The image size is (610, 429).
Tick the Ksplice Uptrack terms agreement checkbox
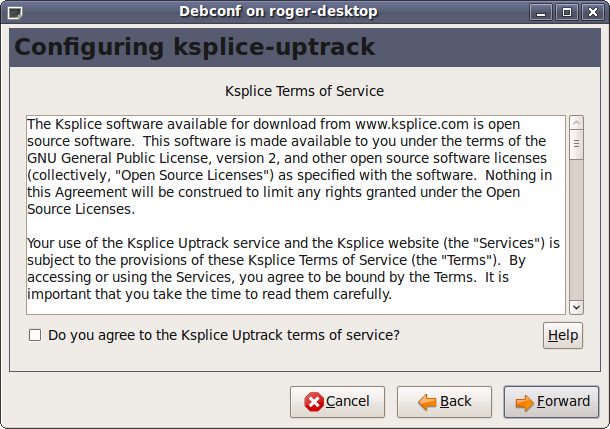point(35,335)
